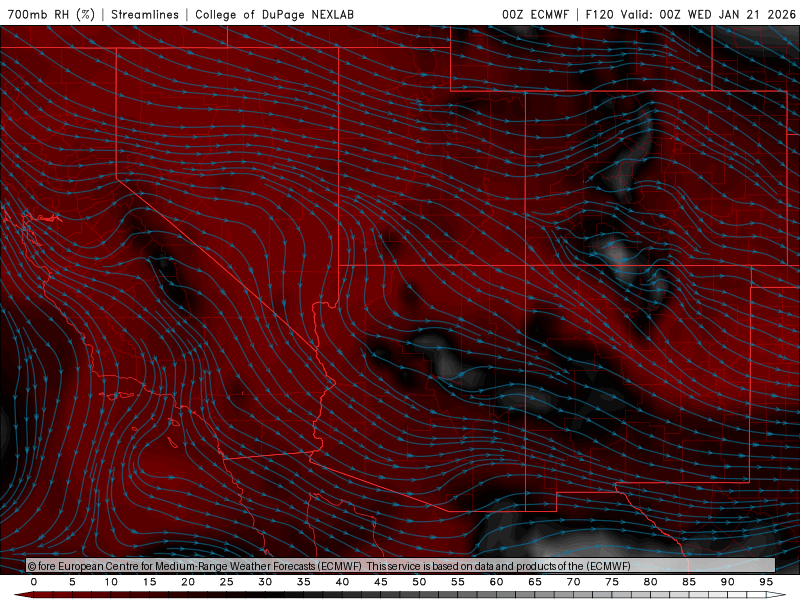
Task: Click the "15" color scale label
Action: point(149,582)
